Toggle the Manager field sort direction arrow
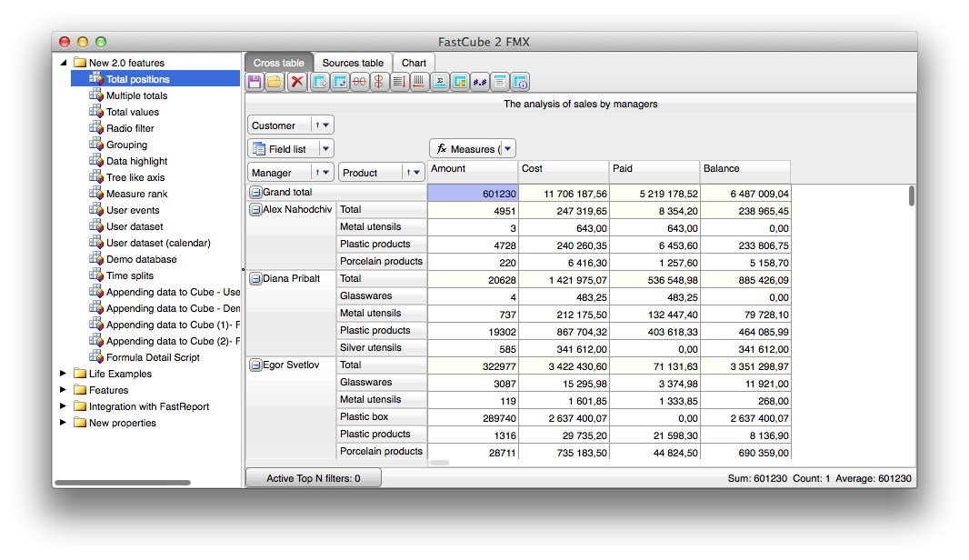This screenshot has height=560, width=969. pos(317,173)
